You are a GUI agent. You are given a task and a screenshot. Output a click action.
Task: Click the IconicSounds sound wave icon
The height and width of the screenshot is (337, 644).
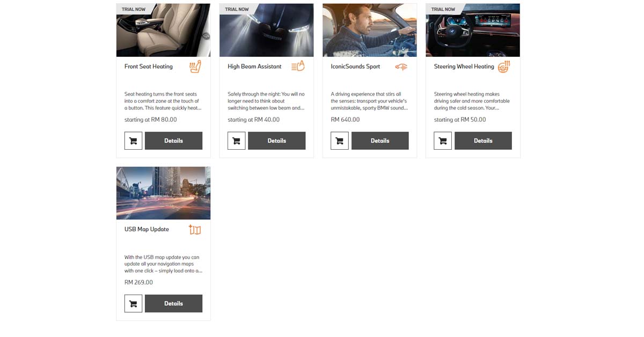pos(401,67)
